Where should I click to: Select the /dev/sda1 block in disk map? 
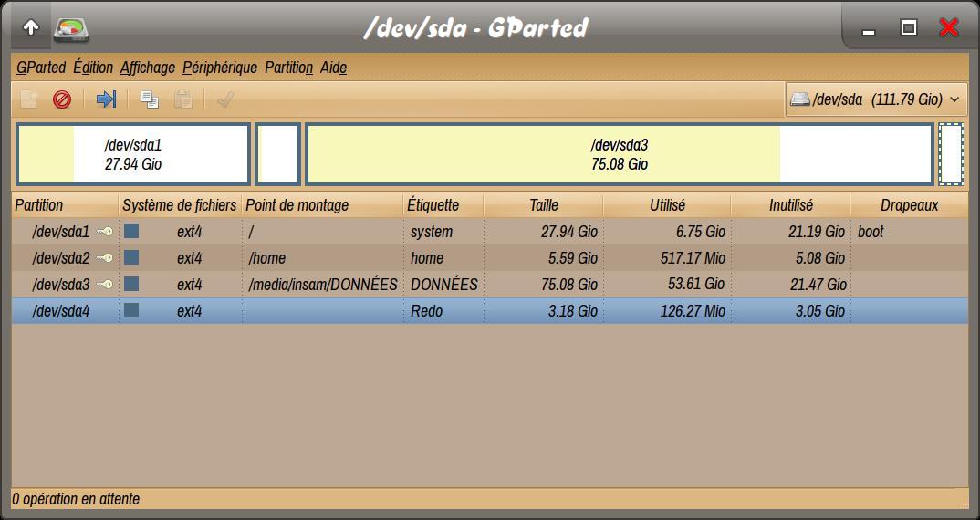click(x=133, y=154)
